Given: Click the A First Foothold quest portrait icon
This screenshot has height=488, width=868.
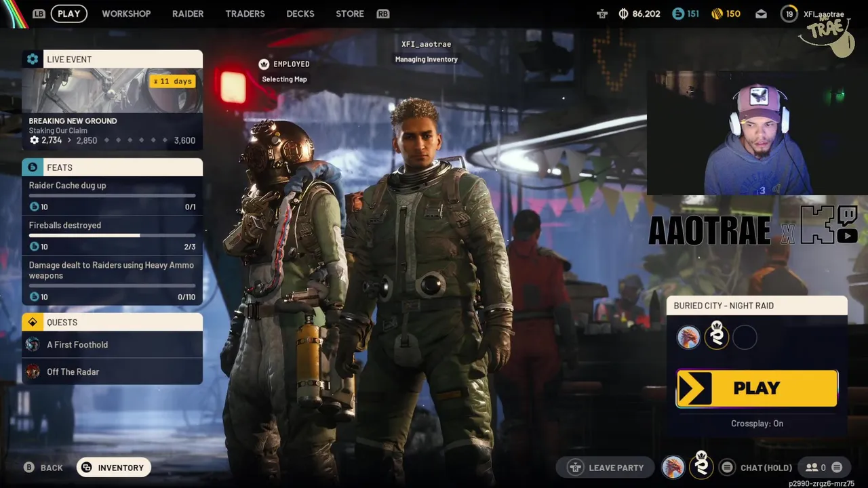Looking at the screenshot, I should pyautogui.click(x=33, y=344).
